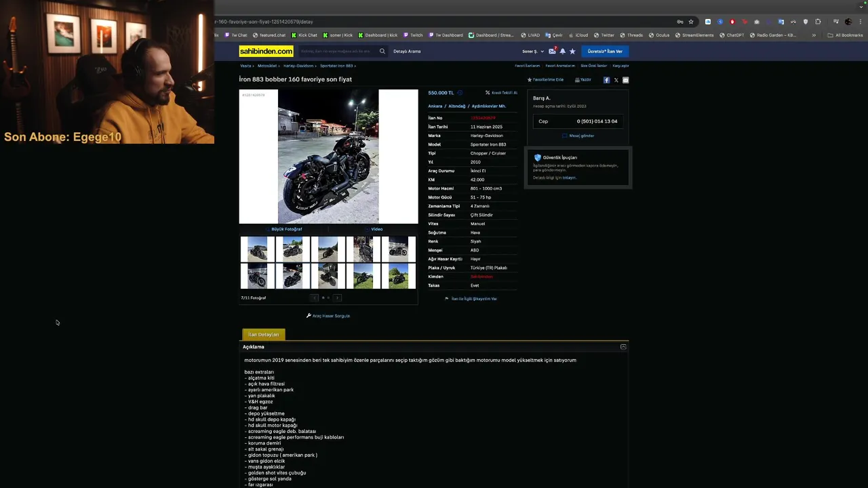This screenshot has width=868, height=488.
Task: Open the Sportster Iron 883 breadcrumb
Action: pos(336,66)
